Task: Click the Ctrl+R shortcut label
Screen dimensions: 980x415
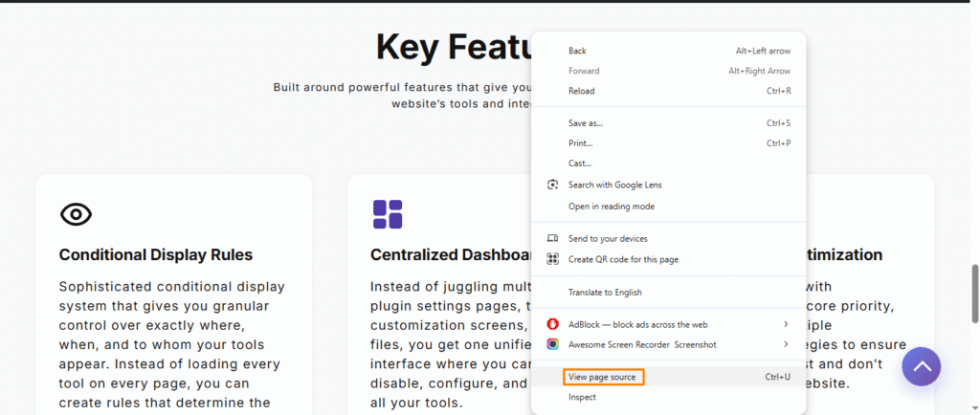Action: [x=779, y=91]
